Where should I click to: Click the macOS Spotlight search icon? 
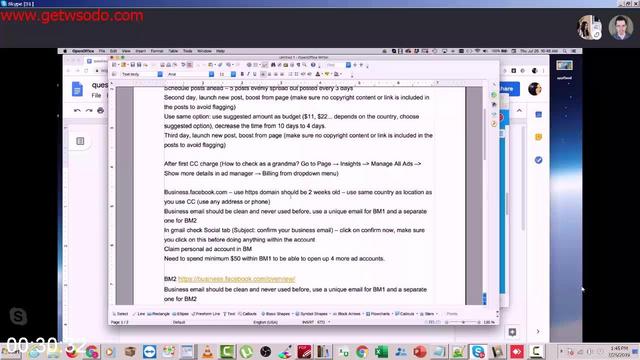[x=564, y=51]
